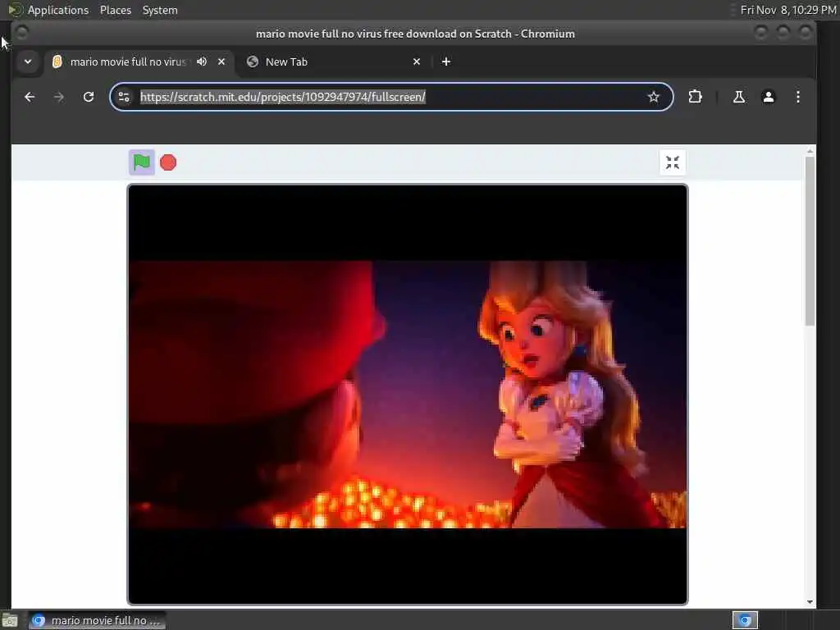Go forward with the browser forward arrow

59,97
